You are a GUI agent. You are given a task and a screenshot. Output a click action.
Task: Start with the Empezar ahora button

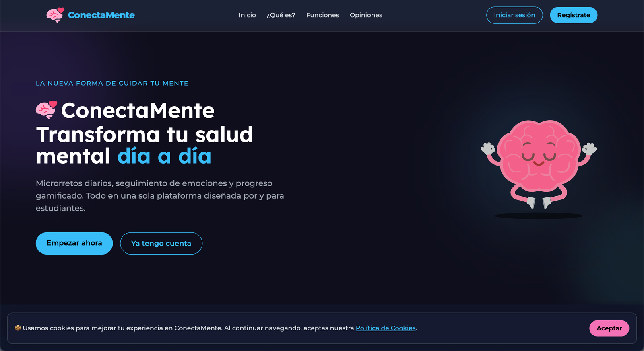click(74, 243)
